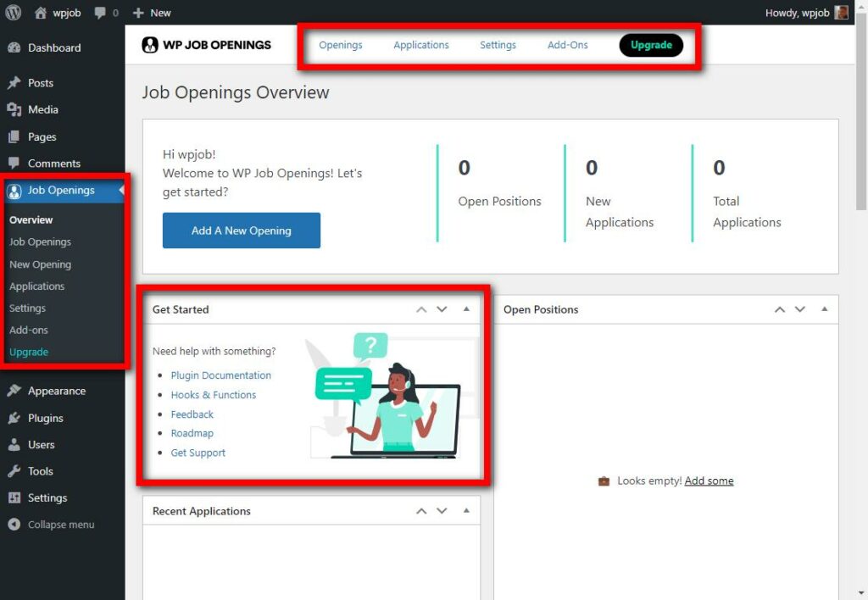868x600 pixels.
Task: Click the Pages icon in the sidebar
Action: click(x=14, y=136)
